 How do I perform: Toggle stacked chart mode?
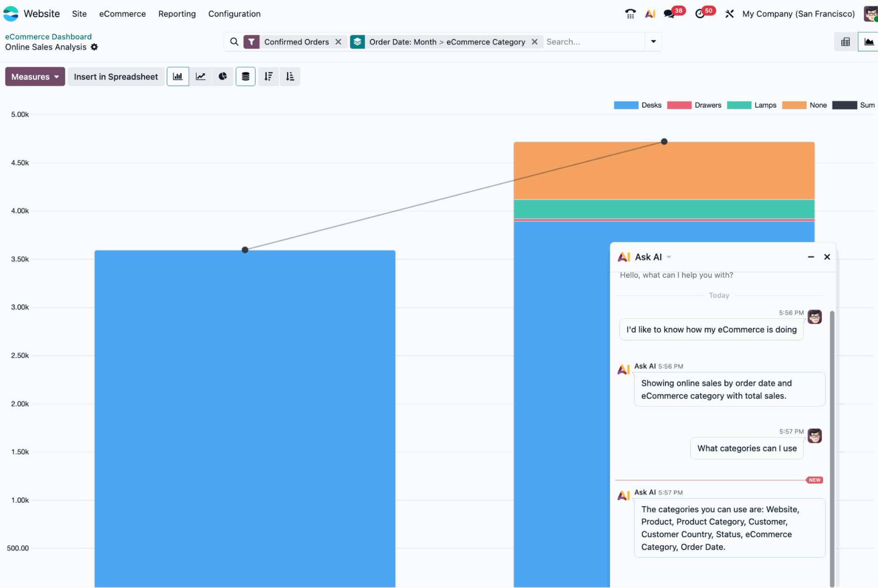[246, 76]
